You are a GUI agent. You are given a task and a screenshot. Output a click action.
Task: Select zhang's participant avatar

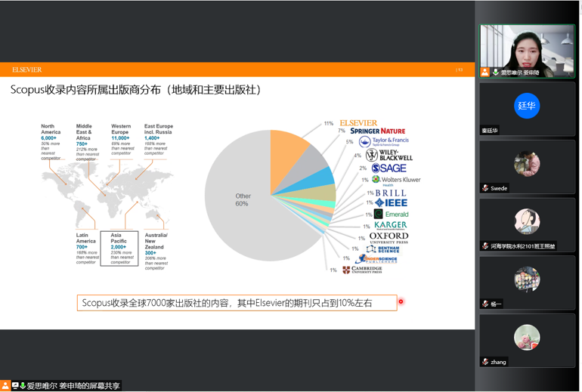coord(527,337)
